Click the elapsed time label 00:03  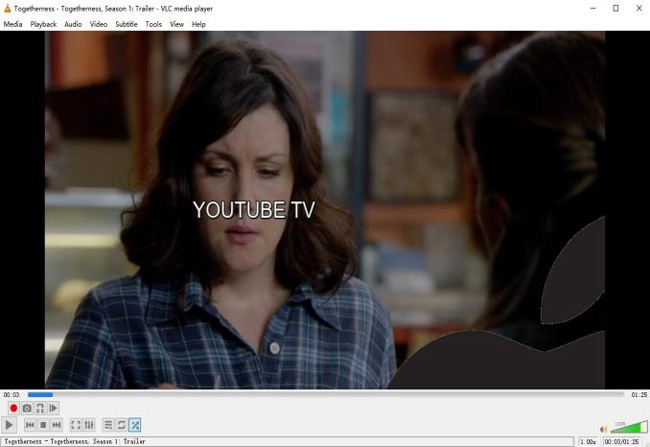point(12,395)
